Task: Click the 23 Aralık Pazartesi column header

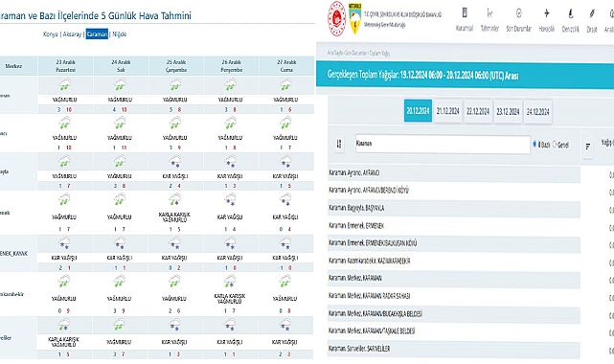Action: tap(65, 66)
